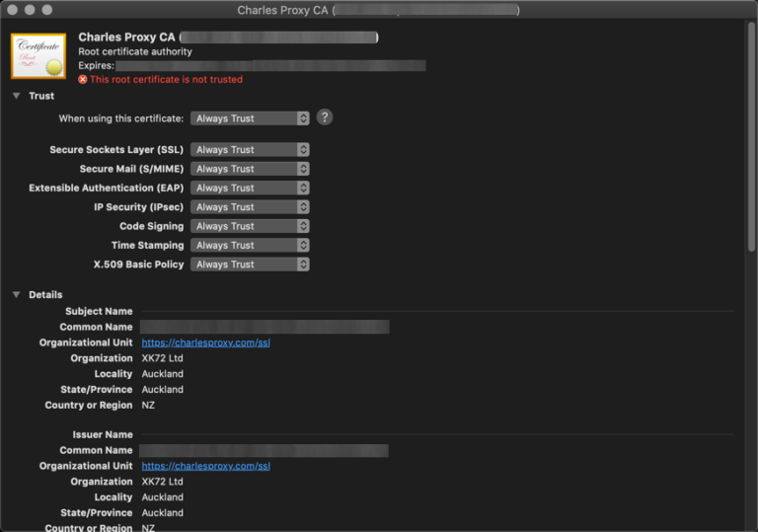The image size is (758, 532).
Task: Click the zoom window button
Action: [48, 9]
